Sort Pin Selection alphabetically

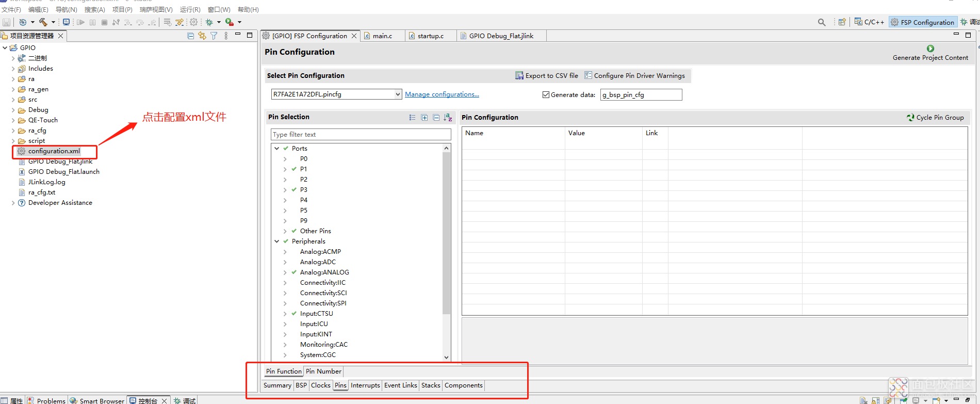(x=448, y=118)
